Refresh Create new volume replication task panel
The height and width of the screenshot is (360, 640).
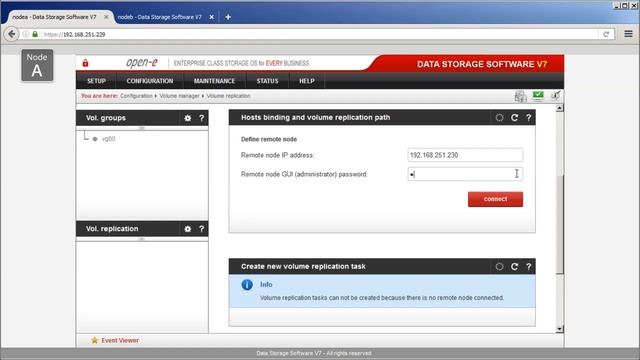[x=514, y=267]
